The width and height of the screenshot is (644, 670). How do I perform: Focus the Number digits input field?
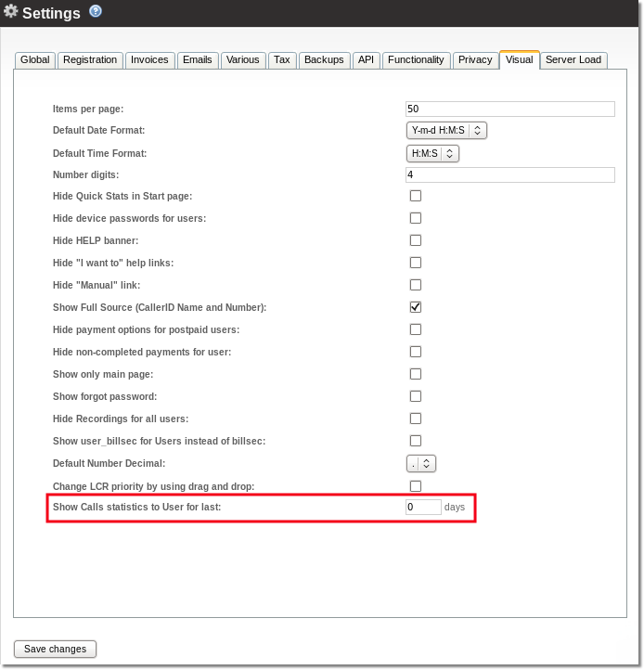(x=510, y=174)
